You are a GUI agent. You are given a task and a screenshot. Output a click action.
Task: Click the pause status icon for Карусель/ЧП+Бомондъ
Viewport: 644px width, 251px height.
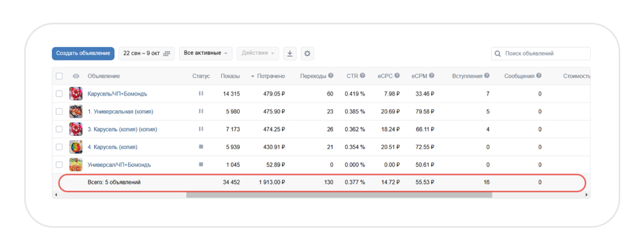point(201,94)
